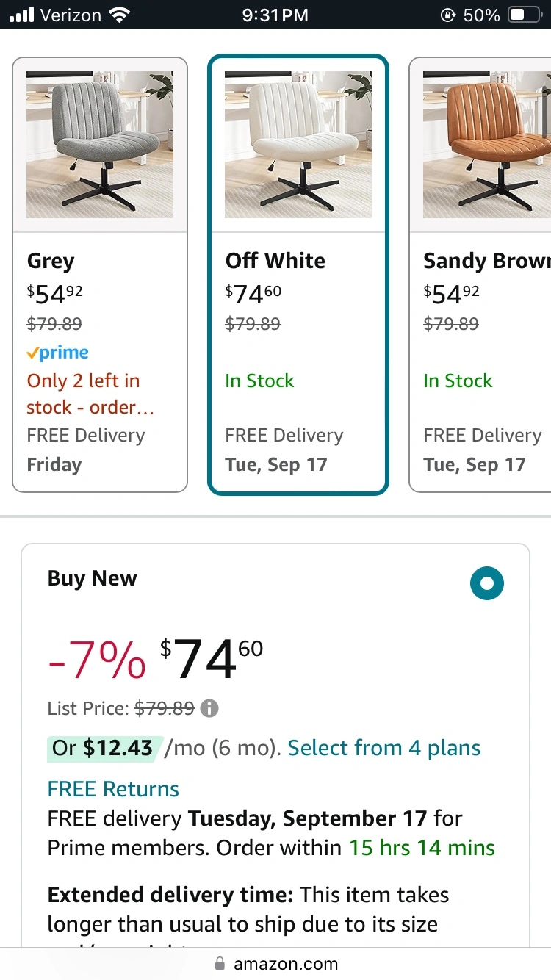Tap the battery icon in status bar
Screen dimensions: 551x980
click(524, 15)
